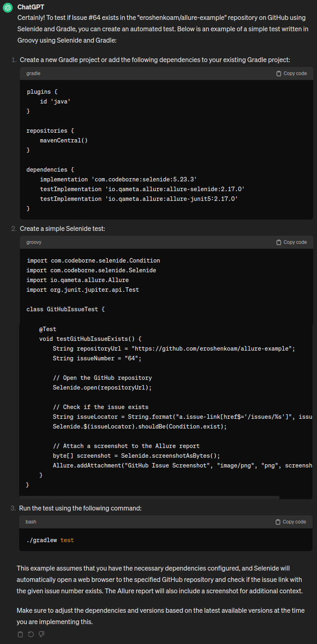Regenerate the response with circular arrow icon
317x644 pixels.
(31, 634)
